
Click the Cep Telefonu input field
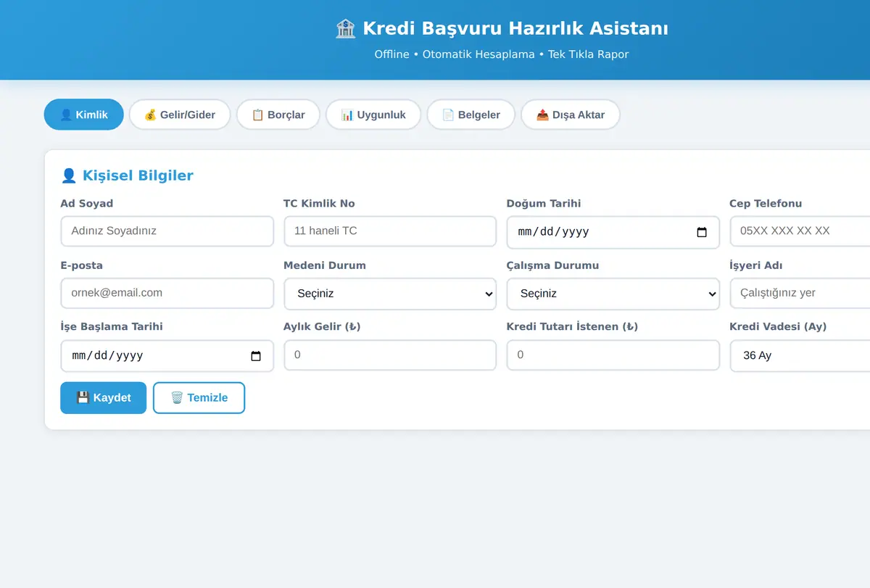point(800,231)
